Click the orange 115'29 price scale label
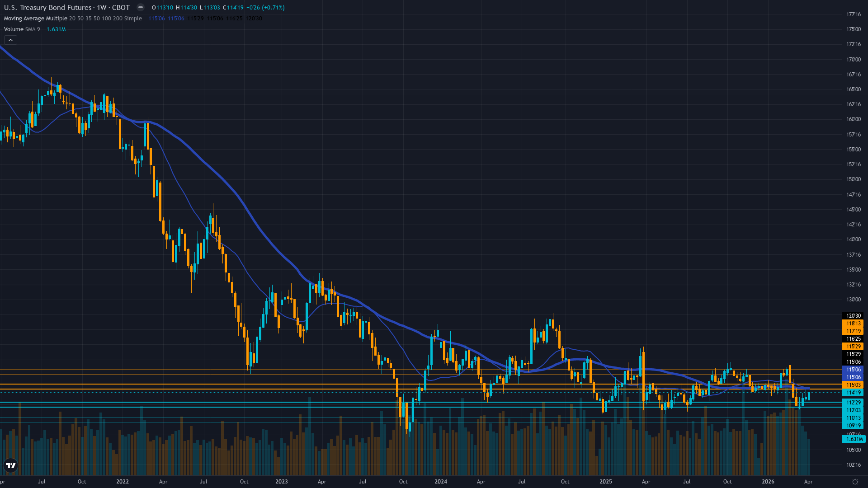This screenshot has height=488, width=868. pyautogui.click(x=853, y=347)
